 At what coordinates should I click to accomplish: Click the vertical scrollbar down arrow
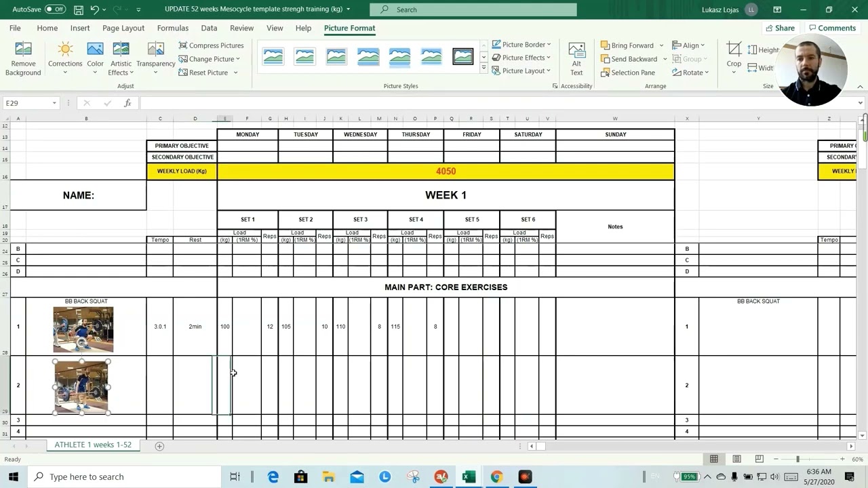863,435
